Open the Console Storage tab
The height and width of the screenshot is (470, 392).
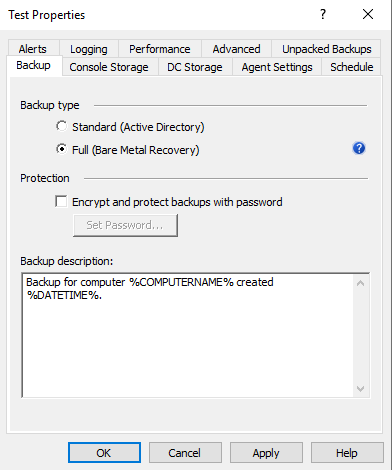coord(109,67)
